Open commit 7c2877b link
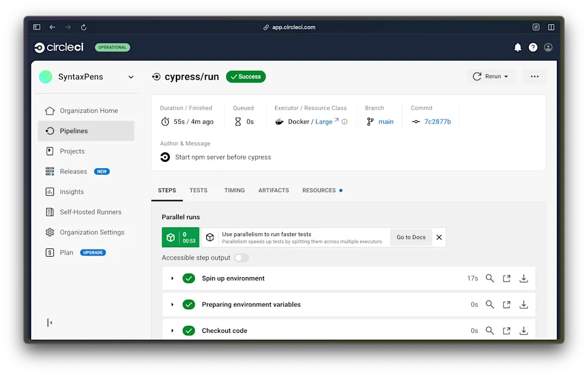This screenshot has width=588, height=375. [x=437, y=122]
